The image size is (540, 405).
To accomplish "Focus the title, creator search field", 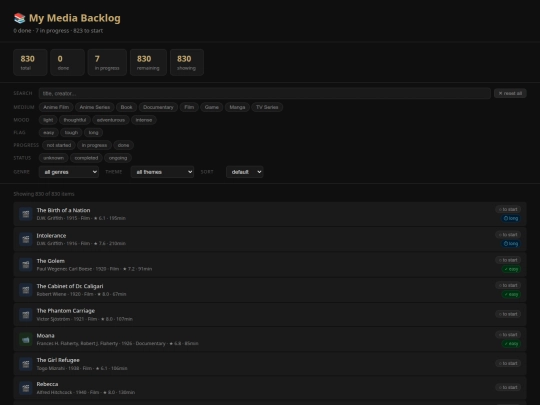I will point(264,93).
